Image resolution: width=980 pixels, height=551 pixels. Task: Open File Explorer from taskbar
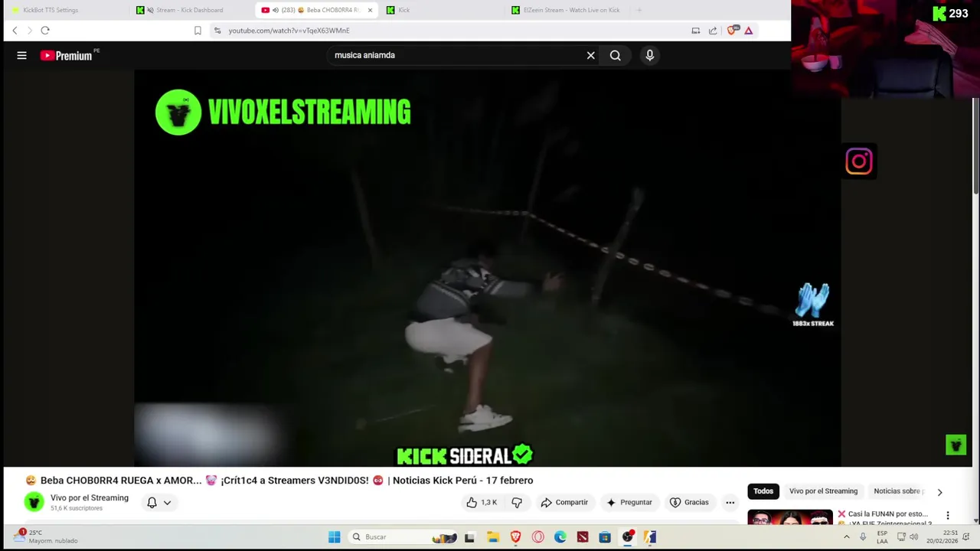[x=492, y=537]
